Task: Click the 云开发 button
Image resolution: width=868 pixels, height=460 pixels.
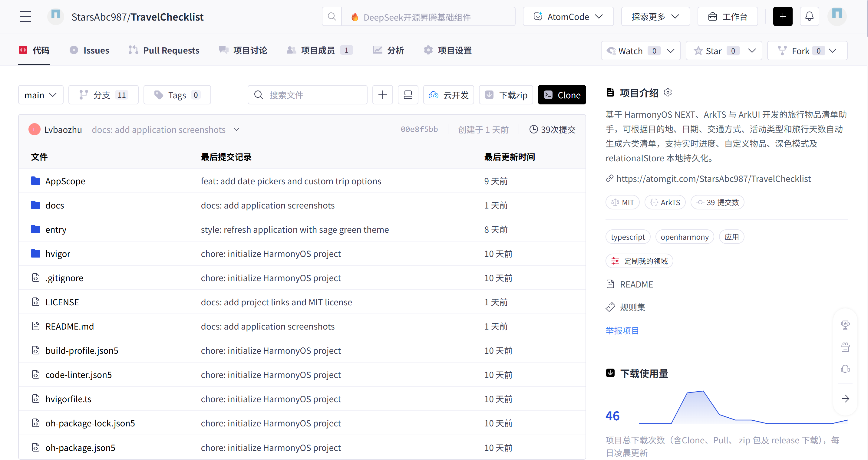Action: click(x=448, y=95)
